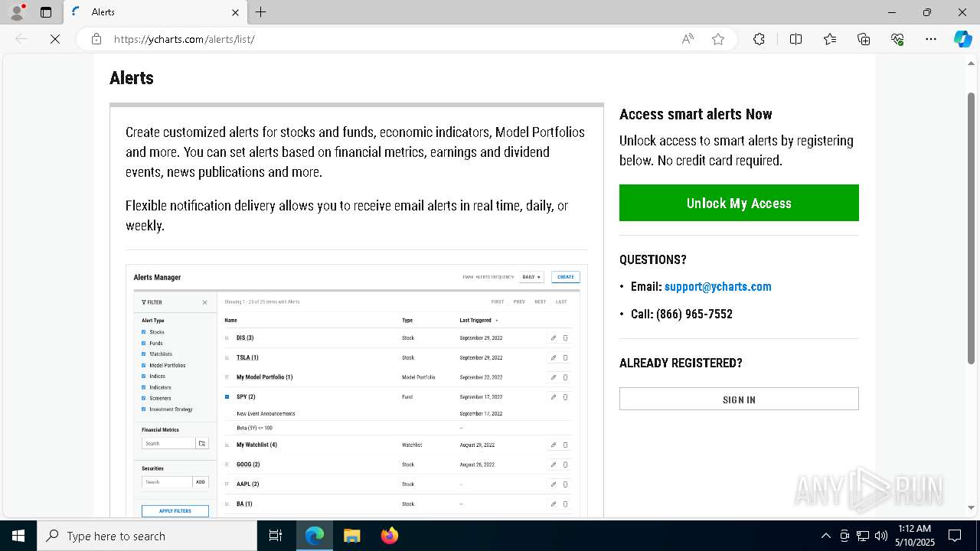This screenshot has height=551, width=980.
Task: Click taskbar search box
Action: point(147,536)
